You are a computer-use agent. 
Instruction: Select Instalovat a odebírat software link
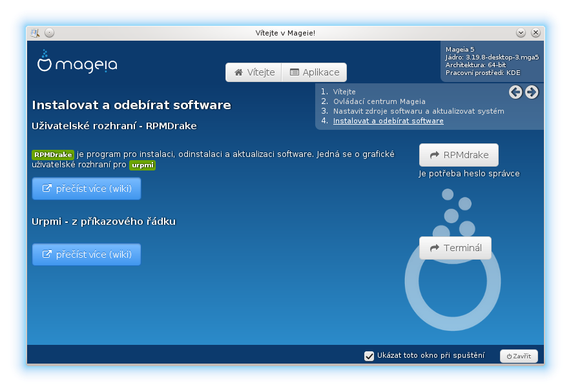388,121
